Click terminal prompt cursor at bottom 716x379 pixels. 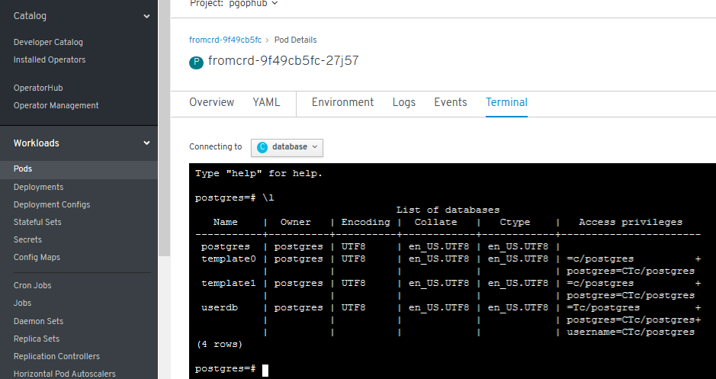point(265,370)
